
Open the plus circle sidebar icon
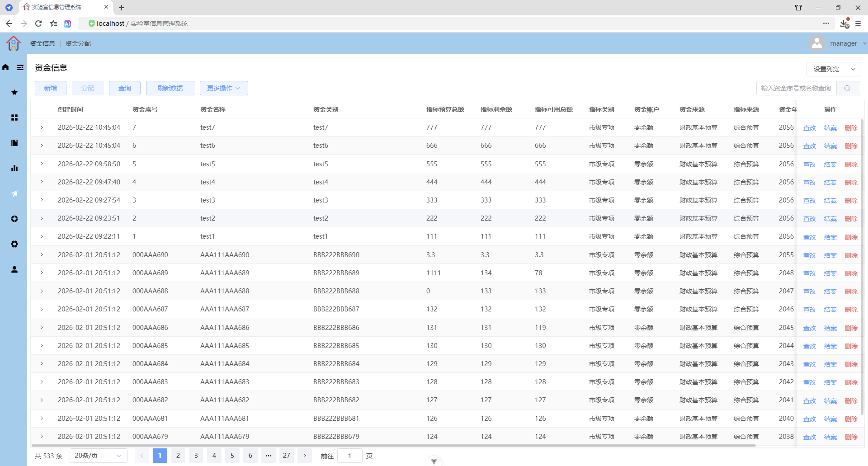coord(14,219)
